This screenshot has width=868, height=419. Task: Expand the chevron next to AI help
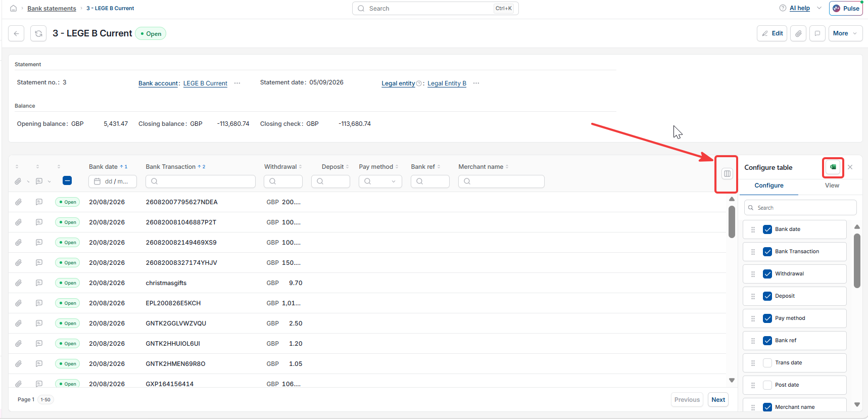click(819, 8)
